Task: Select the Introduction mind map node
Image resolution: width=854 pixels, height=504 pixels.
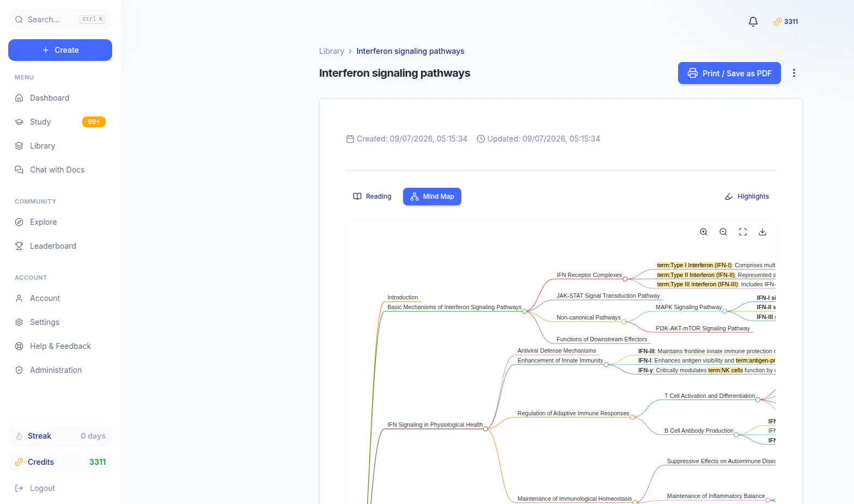Action: [x=402, y=297]
